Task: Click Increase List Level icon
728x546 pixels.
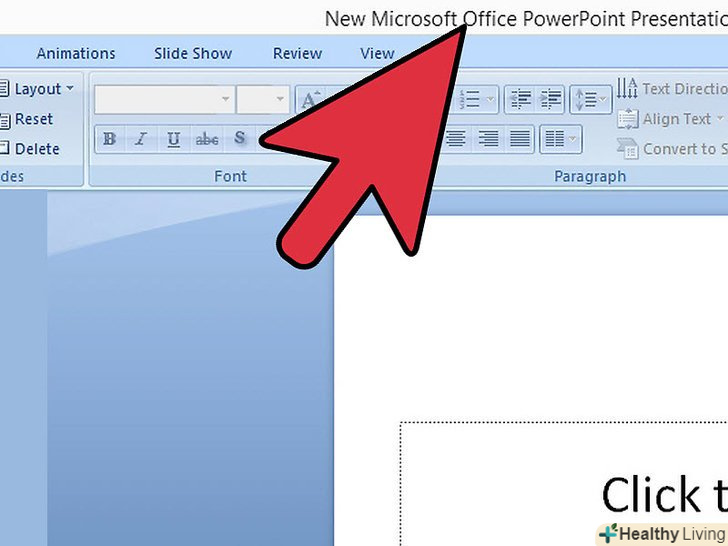Action: tap(550, 99)
